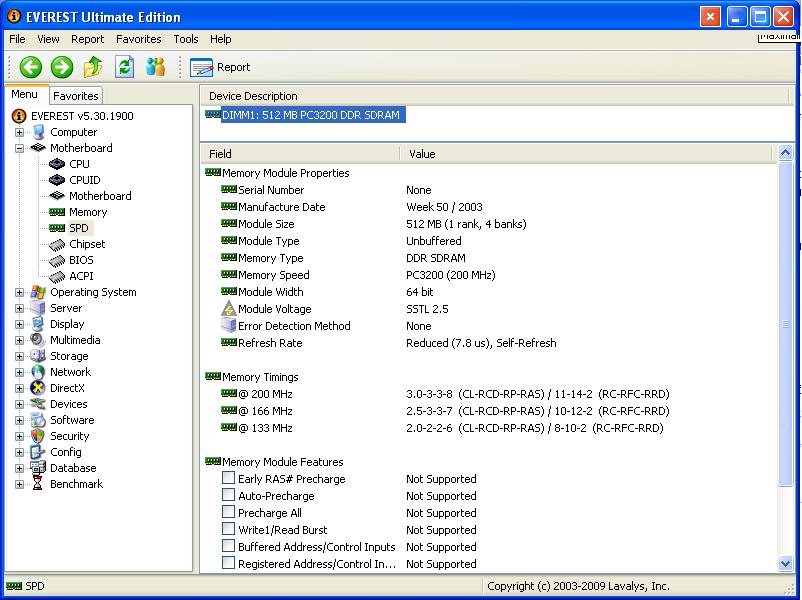Click the Value column header
802x600 pixels.
pyautogui.click(x=422, y=154)
